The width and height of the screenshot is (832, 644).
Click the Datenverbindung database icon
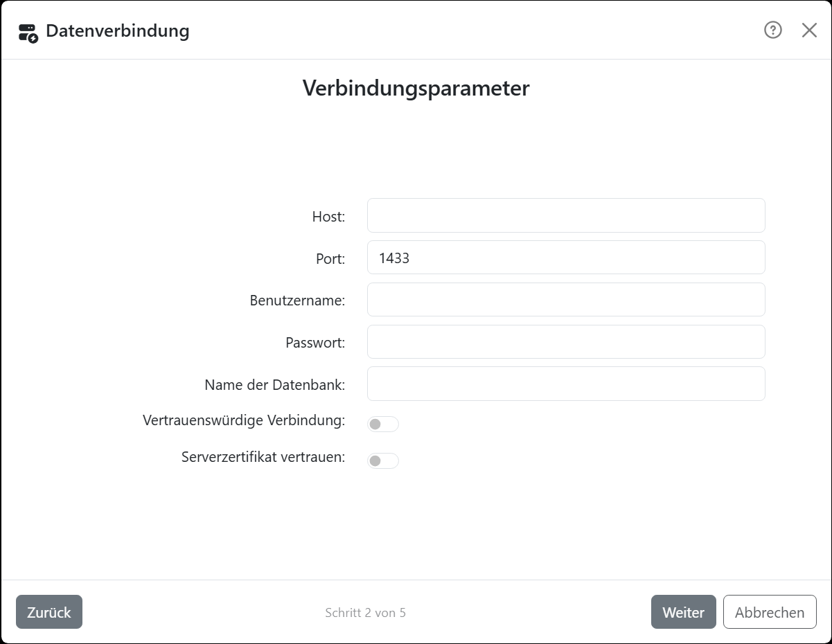coord(28,32)
